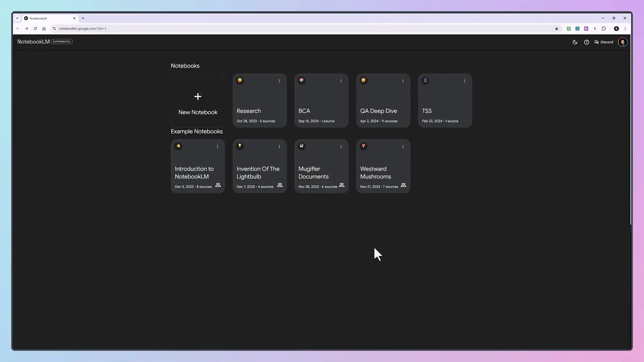Viewport: 644px width, 362px height.
Task: Select the NotebookLM browser tab
Action: coord(47,18)
